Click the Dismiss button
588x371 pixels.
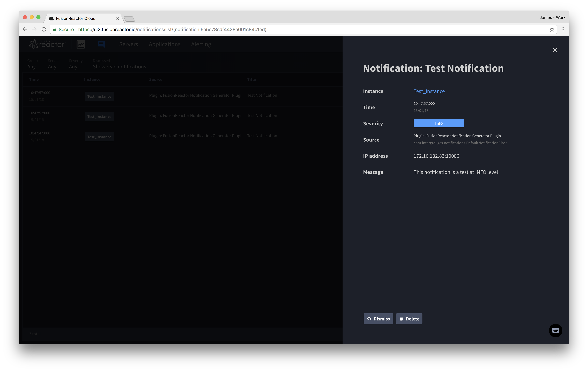click(378, 319)
